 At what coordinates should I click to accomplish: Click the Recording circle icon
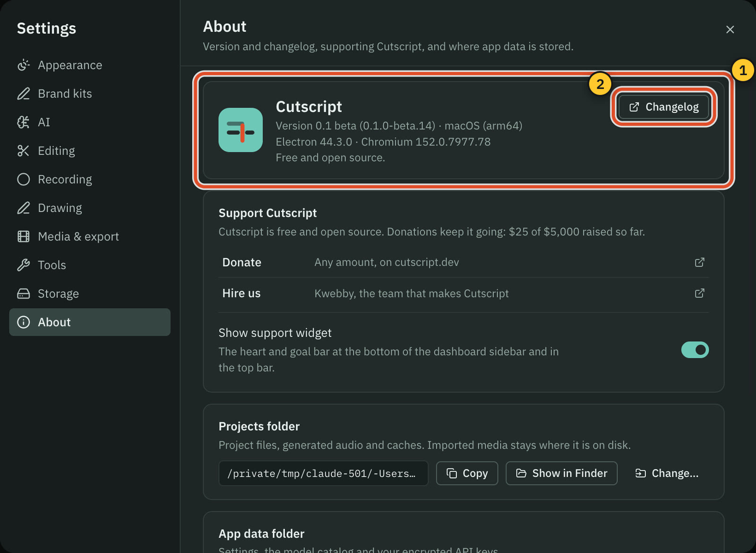[x=23, y=180]
